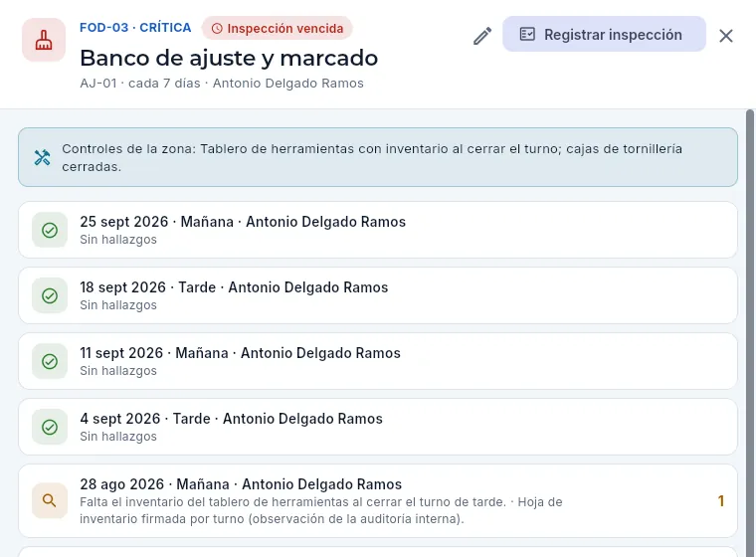
Task: Click the Registrar inspección button
Action: coord(604,34)
